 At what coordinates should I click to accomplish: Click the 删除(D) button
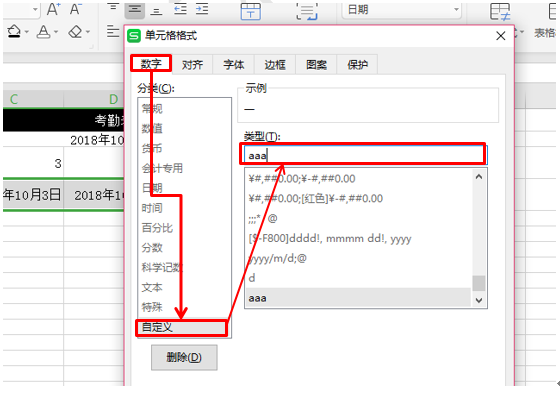(x=184, y=357)
